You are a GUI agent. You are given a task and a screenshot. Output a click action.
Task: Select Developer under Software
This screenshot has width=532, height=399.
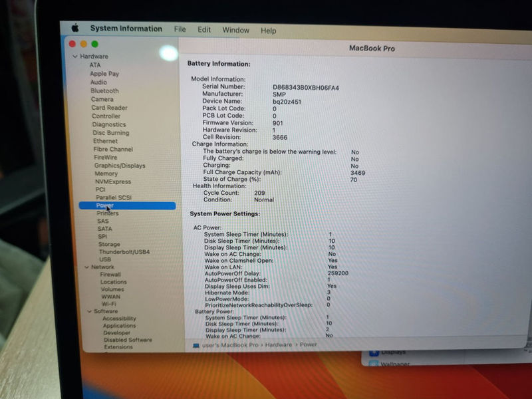point(117,333)
